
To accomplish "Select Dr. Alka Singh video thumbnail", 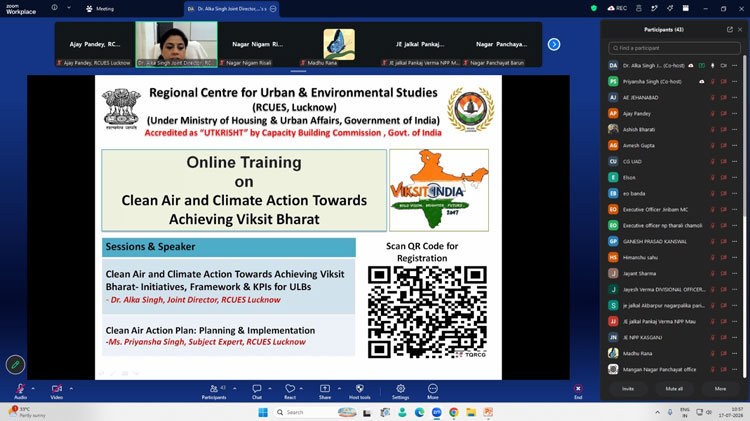I will point(176,44).
